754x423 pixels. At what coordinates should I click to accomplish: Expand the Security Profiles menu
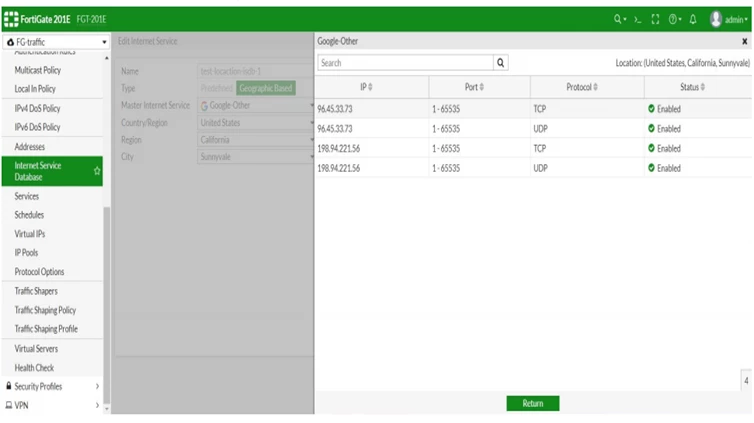(52, 386)
